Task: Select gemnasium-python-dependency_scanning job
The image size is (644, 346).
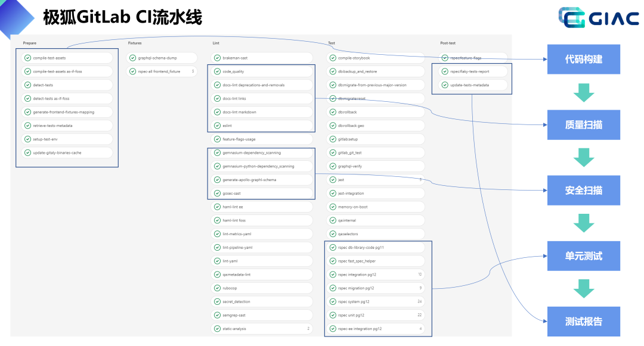Action: click(262, 166)
